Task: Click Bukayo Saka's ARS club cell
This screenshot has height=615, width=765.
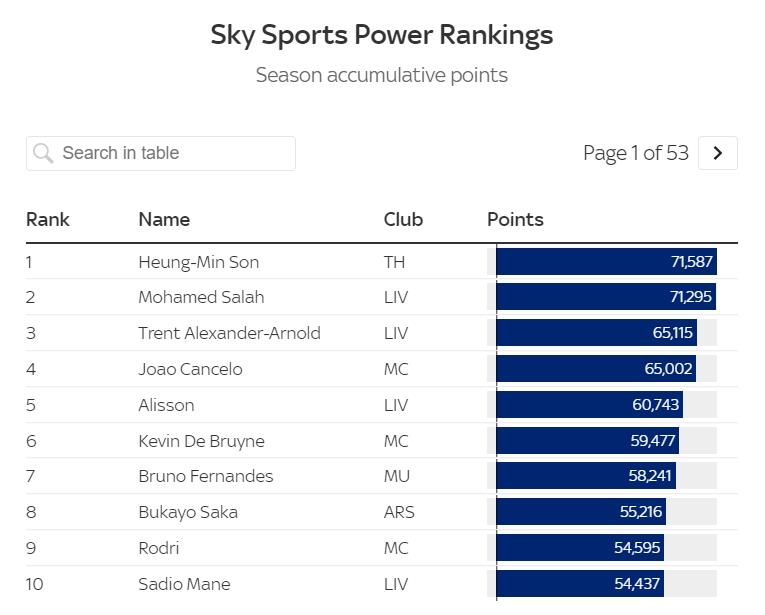Action: pos(398,512)
